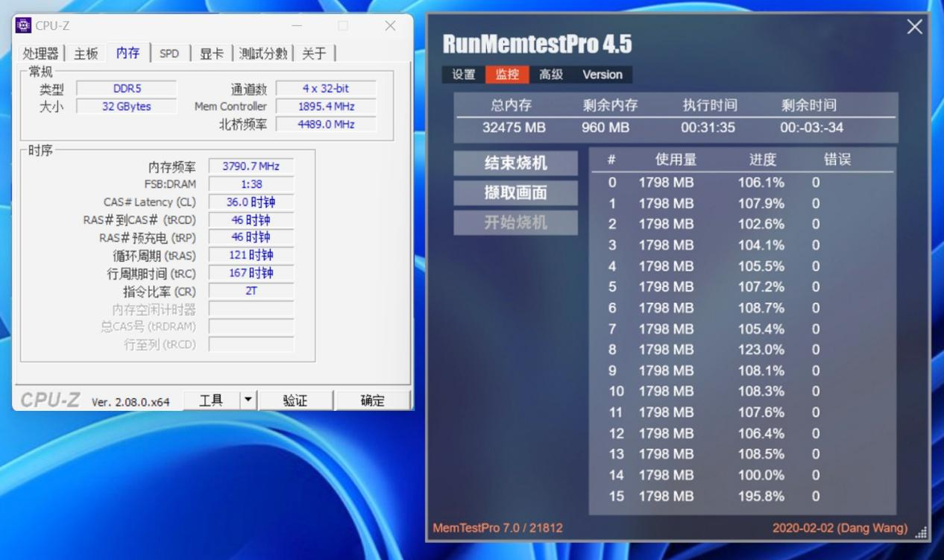944x560 pixels.
Task: Click the 确定 button in CPU-Z
Action: click(x=373, y=400)
